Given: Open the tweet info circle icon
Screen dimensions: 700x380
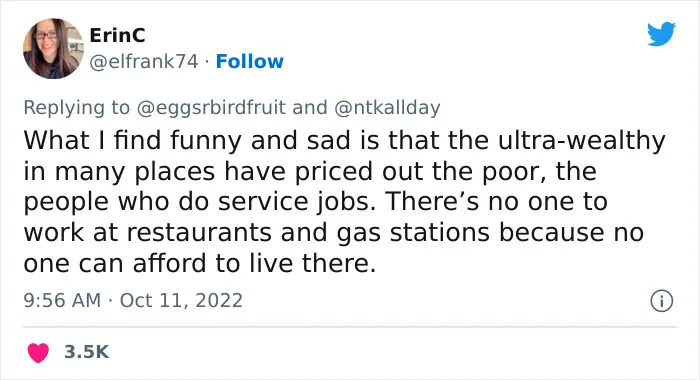Looking at the screenshot, I should click(x=661, y=301).
